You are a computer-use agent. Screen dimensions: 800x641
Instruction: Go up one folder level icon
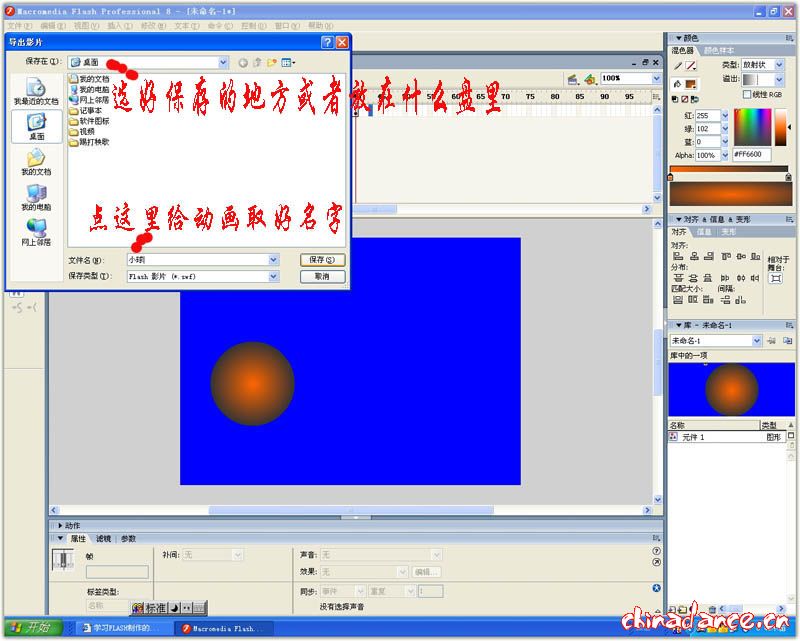click(x=256, y=62)
